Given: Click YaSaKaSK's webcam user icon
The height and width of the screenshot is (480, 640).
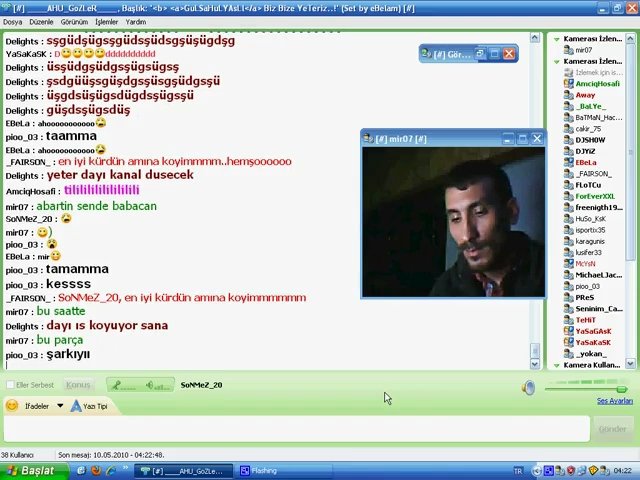Looking at the screenshot, I should pyautogui.click(x=569, y=342).
